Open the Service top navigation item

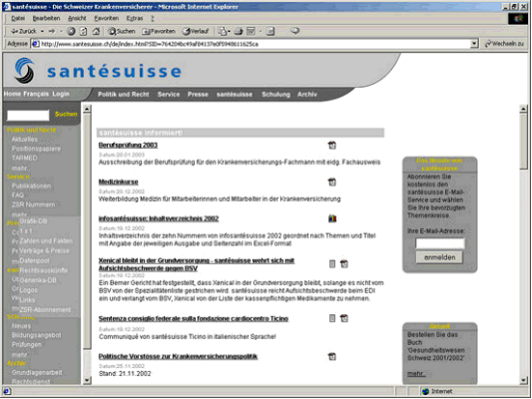169,95
